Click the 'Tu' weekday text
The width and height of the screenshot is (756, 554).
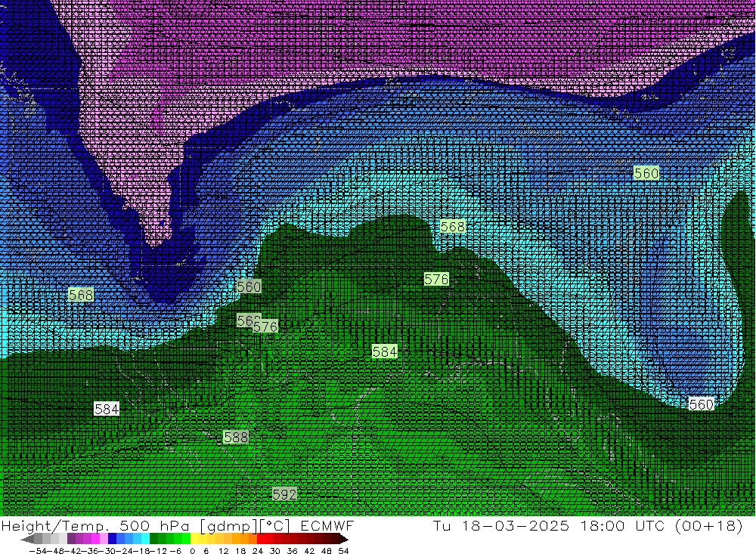[x=442, y=525]
